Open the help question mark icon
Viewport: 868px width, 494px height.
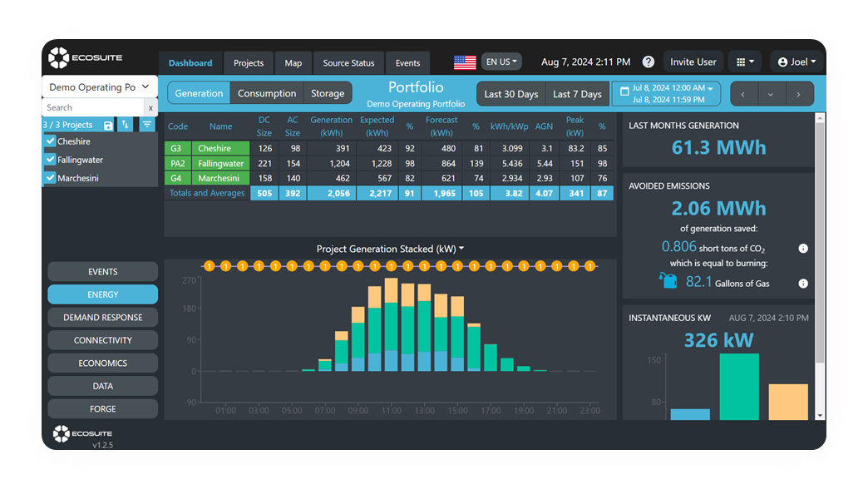click(649, 62)
